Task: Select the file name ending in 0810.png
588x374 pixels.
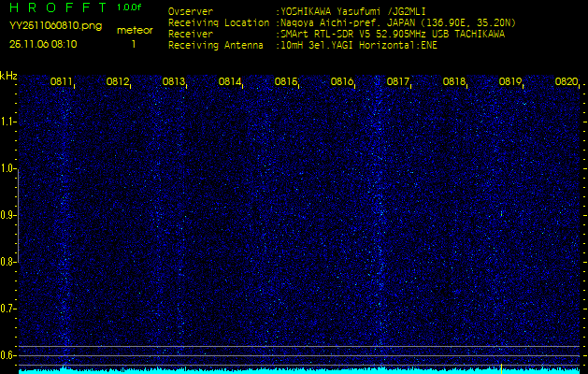Action: (x=55, y=26)
